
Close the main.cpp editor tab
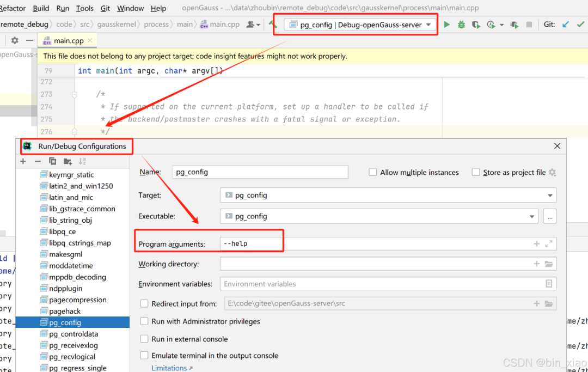tap(90, 40)
